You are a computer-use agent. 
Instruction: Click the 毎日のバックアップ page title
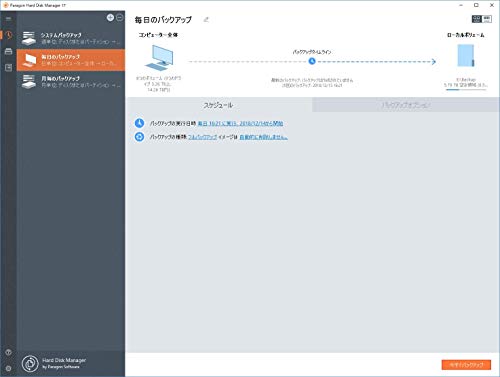(x=163, y=20)
